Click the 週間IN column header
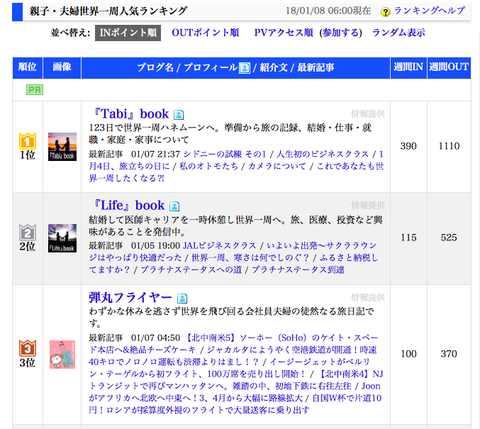480x429 pixels. click(408, 68)
